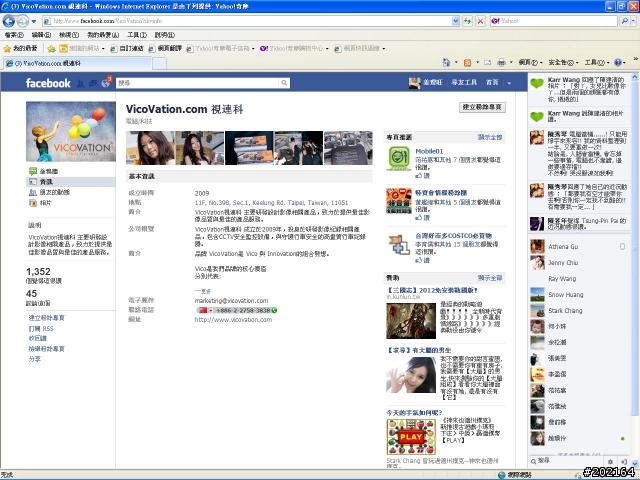Open the Edit menu
The width and height of the screenshot is (640, 480).
[x=41, y=35]
